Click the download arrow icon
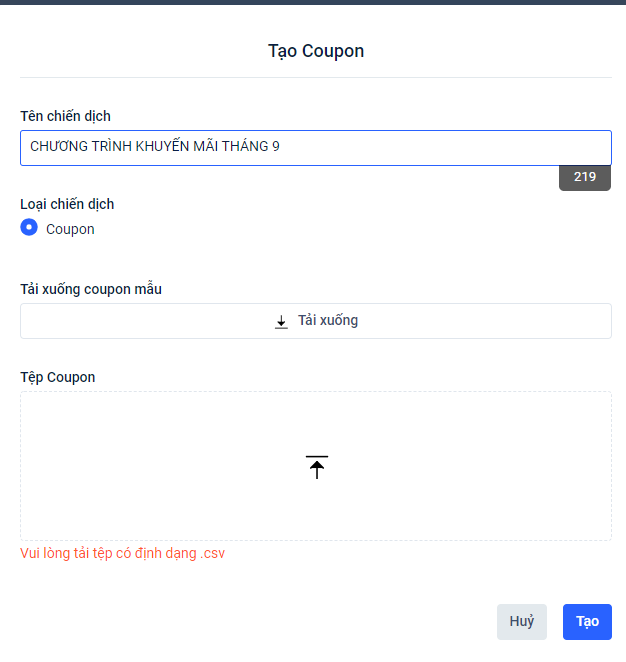Viewport: 626px width, 662px height. [x=281, y=322]
